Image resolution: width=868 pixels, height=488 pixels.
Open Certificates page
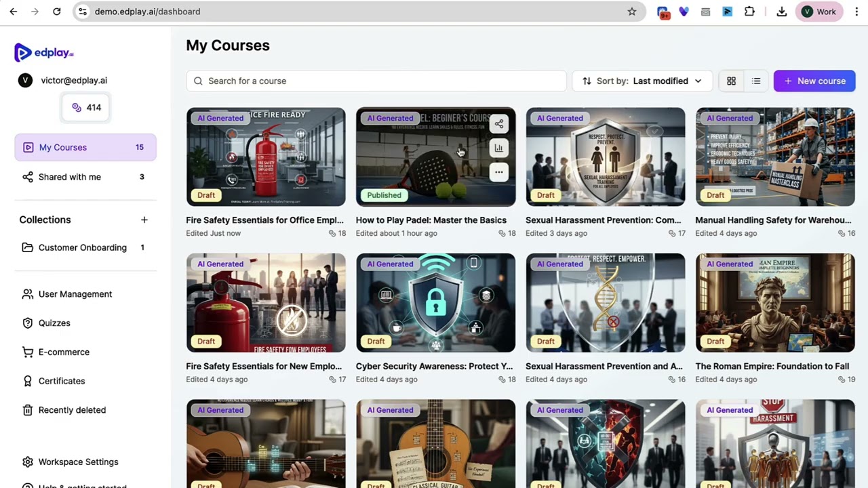(62, 381)
